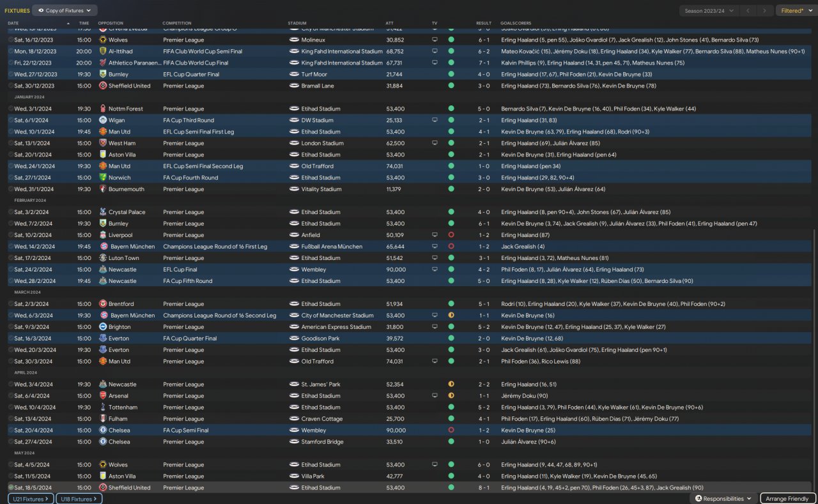Screen dimensions: 818x504
Task: Click the 11,379 attendance figure
Action: [394, 189]
